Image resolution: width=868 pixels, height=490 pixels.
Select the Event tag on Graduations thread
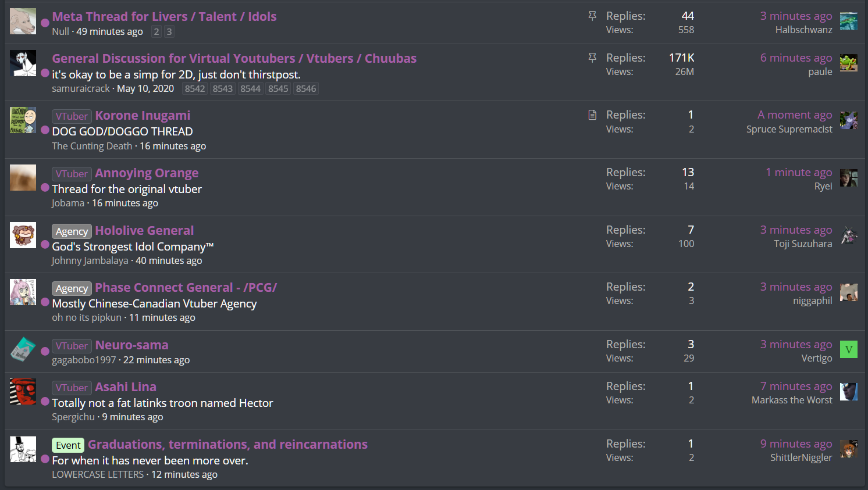68,445
